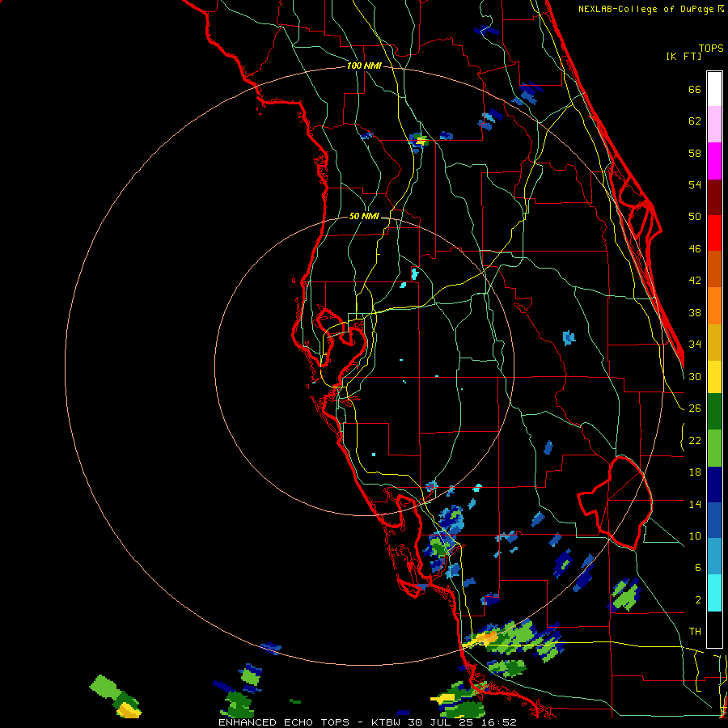728x728 pixels.
Task: Click the light green echo in bottom-left corner
Action: [105, 686]
